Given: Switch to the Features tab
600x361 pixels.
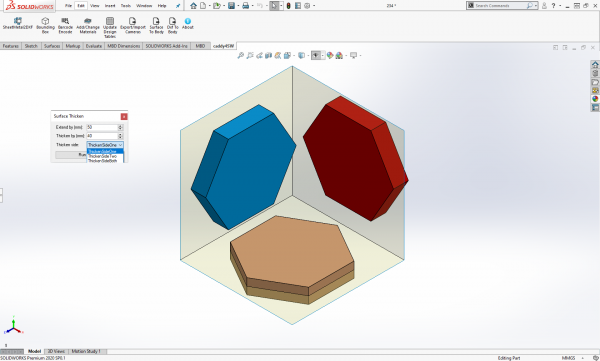Looking at the screenshot, I should tap(10, 46).
